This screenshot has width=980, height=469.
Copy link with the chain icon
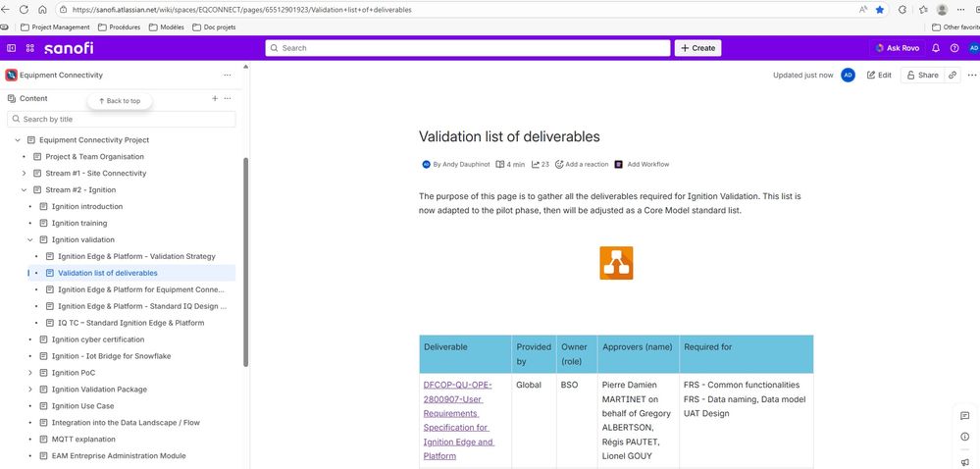point(952,75)
